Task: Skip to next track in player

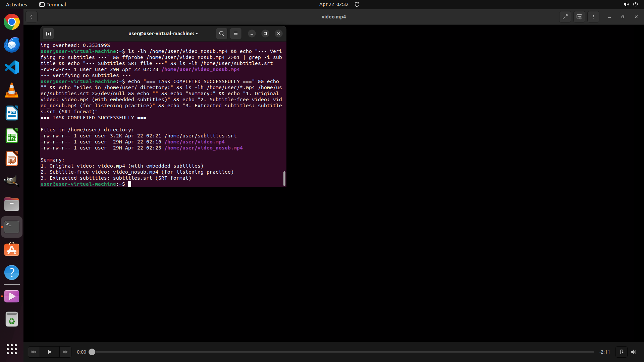Action: coord(65,352)
